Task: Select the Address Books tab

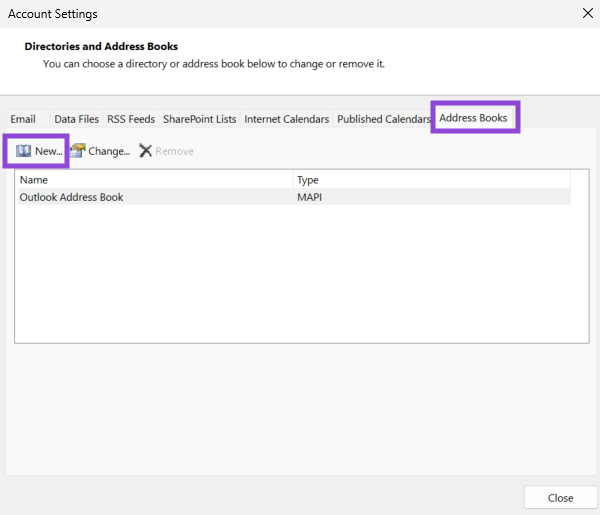Action: tap(473, 118)
